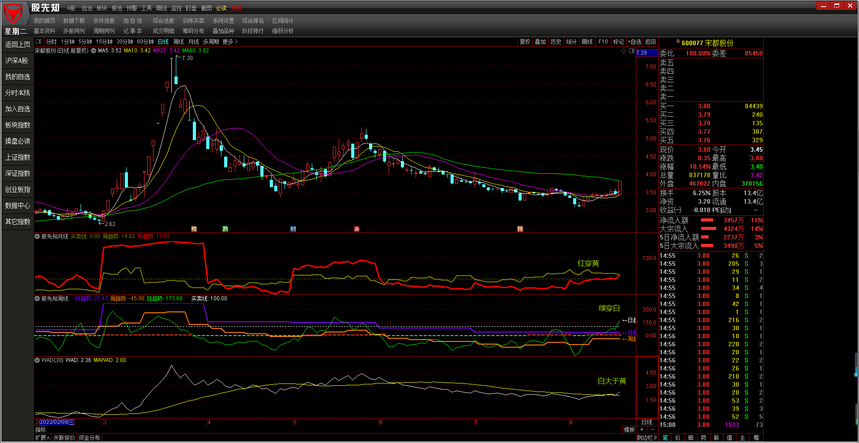Switch chart to 1分钟 period
Viewport: 859px width, 443px height.
(67, 42)
